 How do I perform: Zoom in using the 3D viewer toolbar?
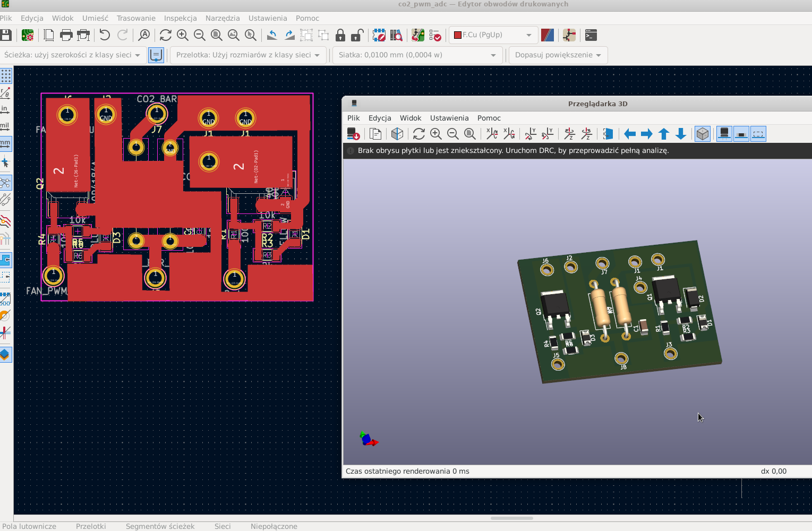[435, 134]
